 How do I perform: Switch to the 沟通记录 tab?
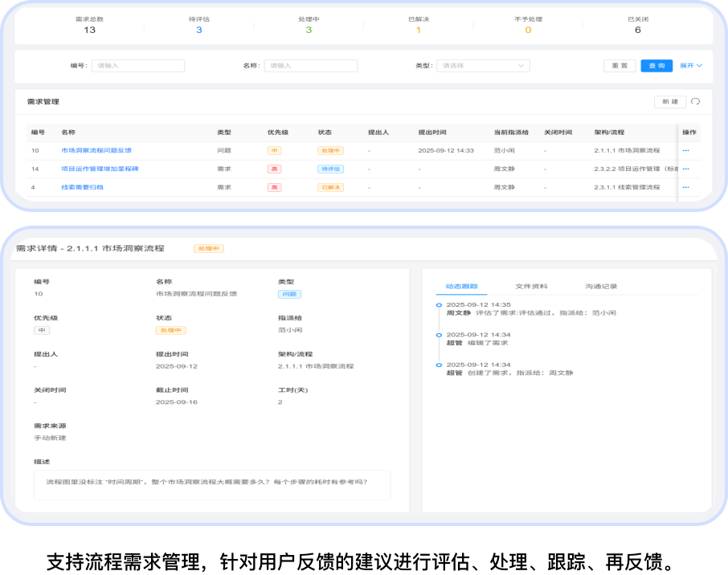601,286
